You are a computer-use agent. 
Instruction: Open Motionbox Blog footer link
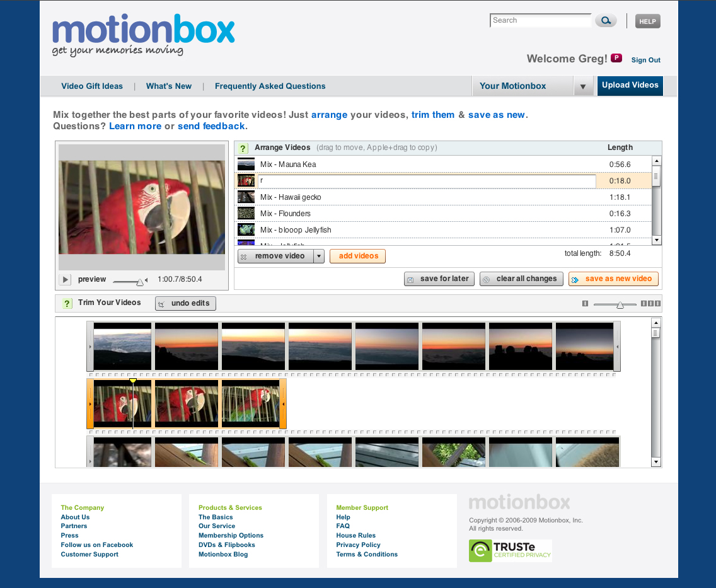point(223,554)
